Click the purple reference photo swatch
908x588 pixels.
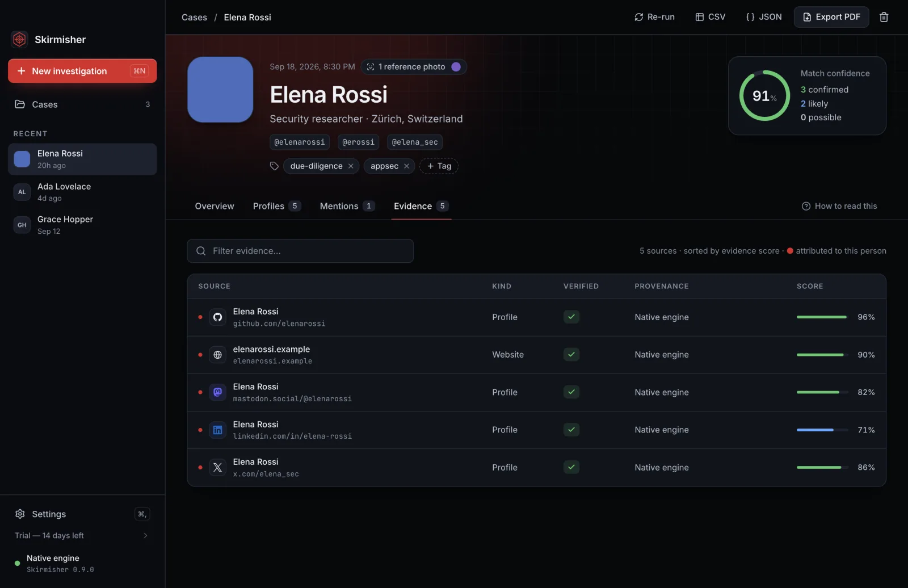456,67
